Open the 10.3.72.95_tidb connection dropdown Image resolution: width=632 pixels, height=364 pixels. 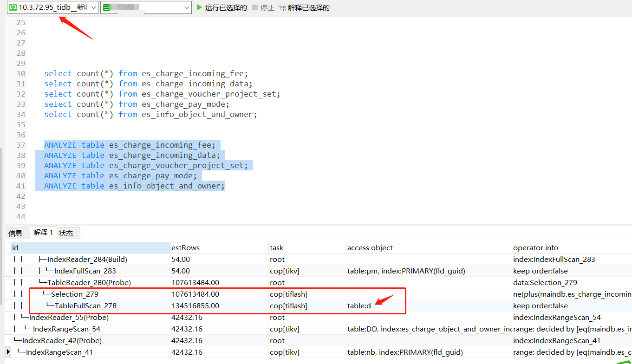point(53,7)
